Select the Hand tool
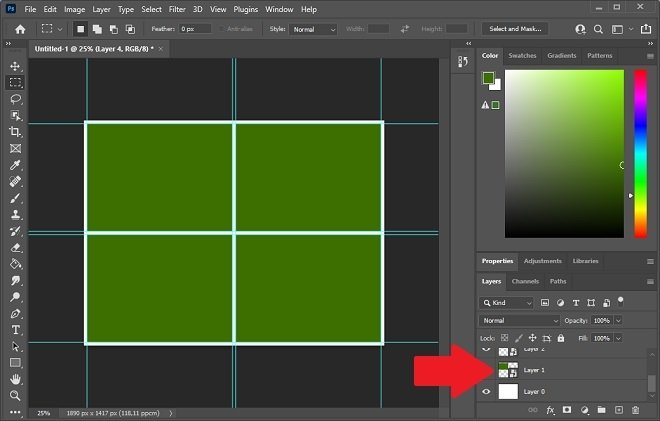Screen dimensions: 660x421 (15, 379)
